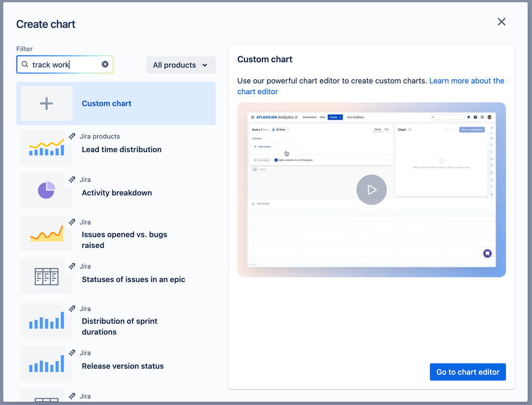
Task: Click the table thumbnail for Statuses of issues
Action: coord(46,277)
